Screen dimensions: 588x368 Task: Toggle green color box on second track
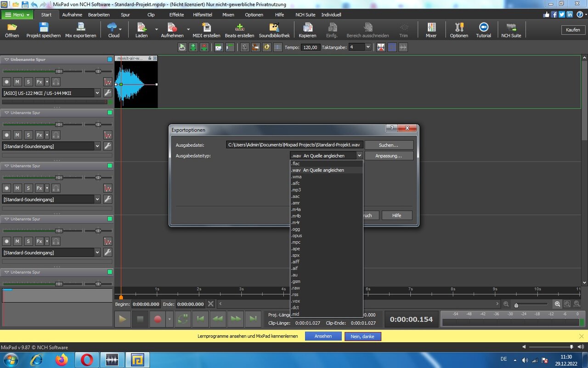[110, 113]
